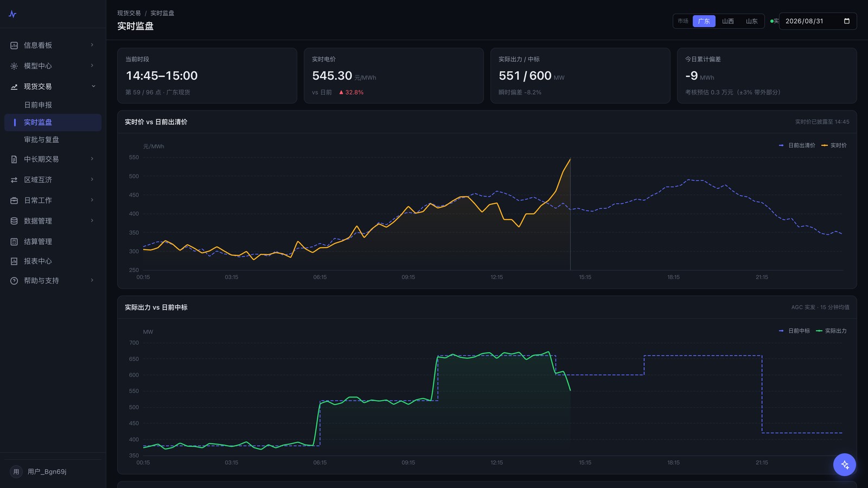Click the 帮助与支持 question mark icon

14,281
